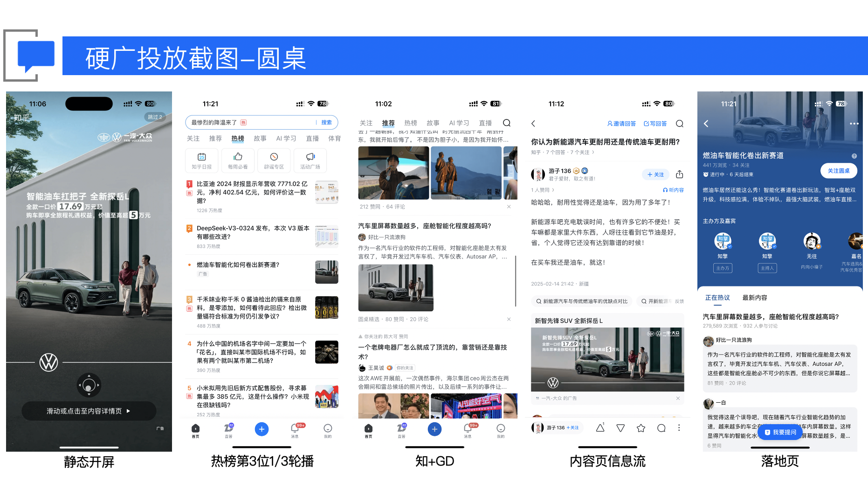Tap share icon beside 游子 136 关注 button
The height and width of the screenshot is (489, 868).
pyautogui.click(x=679, y=175)
